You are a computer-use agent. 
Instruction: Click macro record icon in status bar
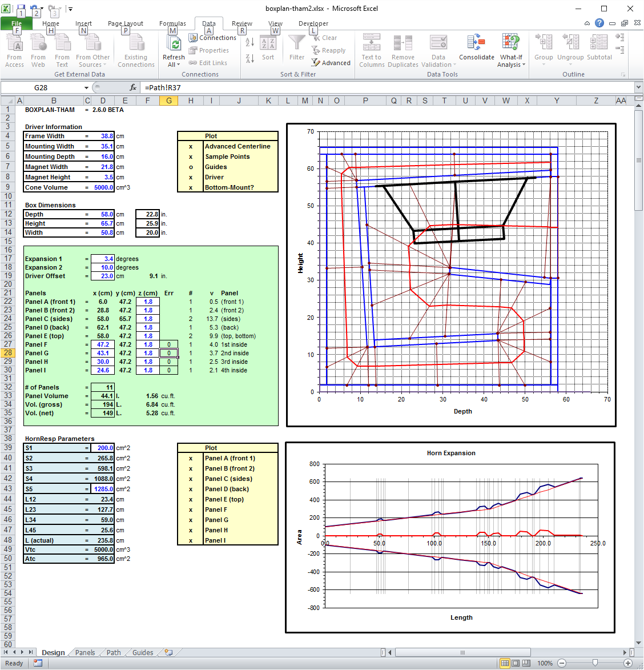pos(38,663)
